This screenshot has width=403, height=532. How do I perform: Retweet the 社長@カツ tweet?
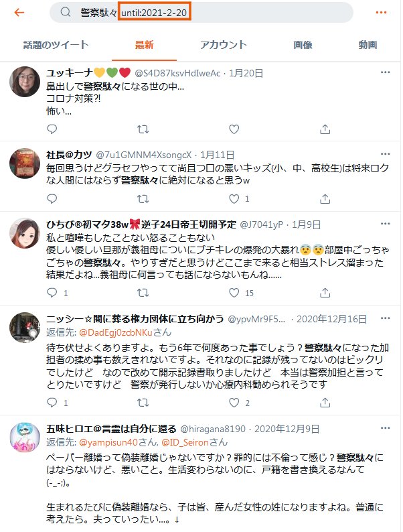(143, 199)
